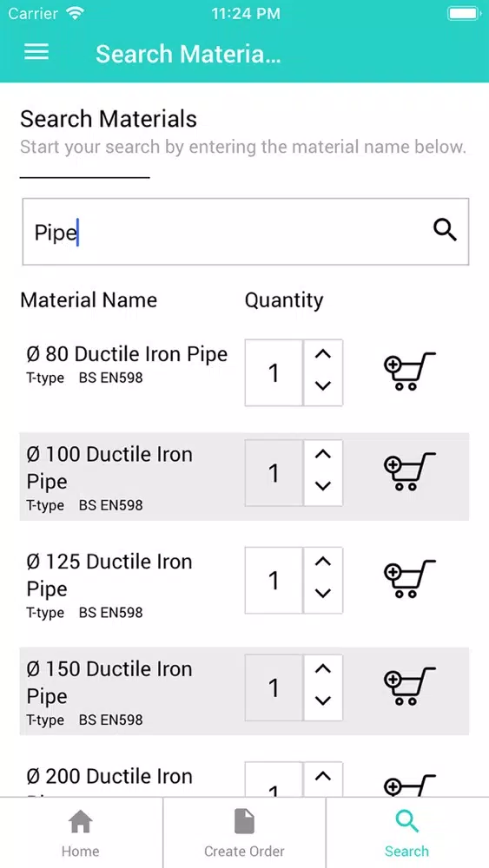Open the hamburger navigation menu

[36, 53]
